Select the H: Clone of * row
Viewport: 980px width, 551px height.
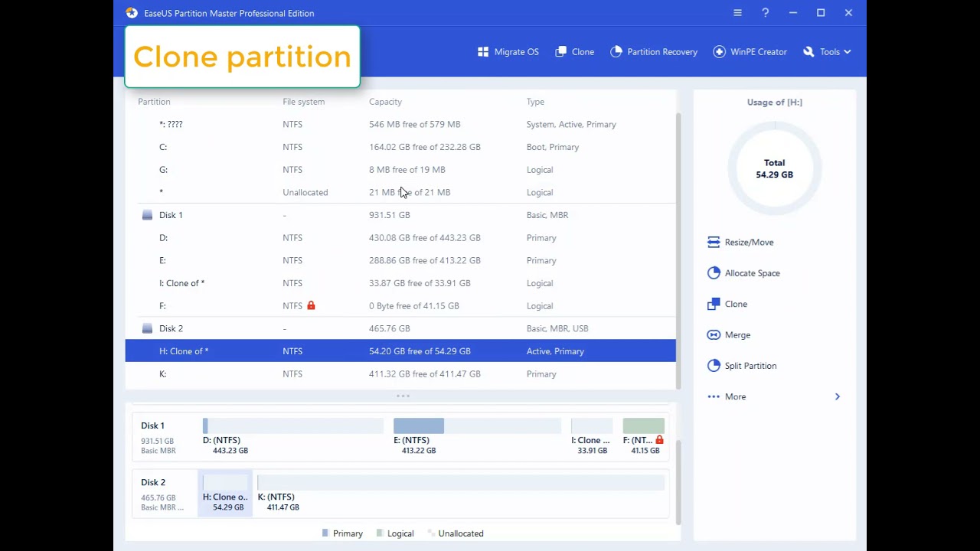tap(400, 351)
